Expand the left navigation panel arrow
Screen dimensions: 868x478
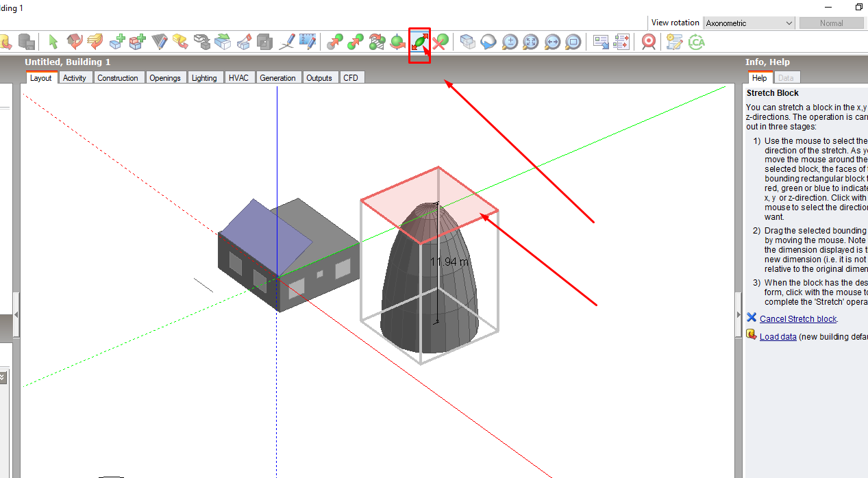coord(16,315)
